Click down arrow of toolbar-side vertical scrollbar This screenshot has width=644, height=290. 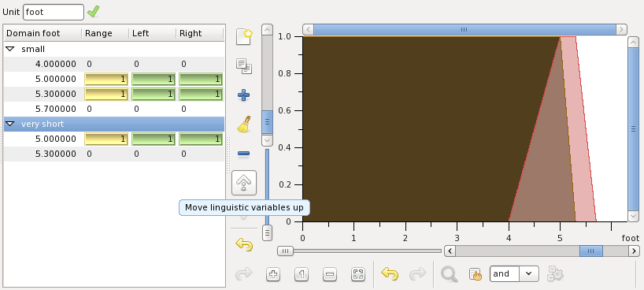267,140
